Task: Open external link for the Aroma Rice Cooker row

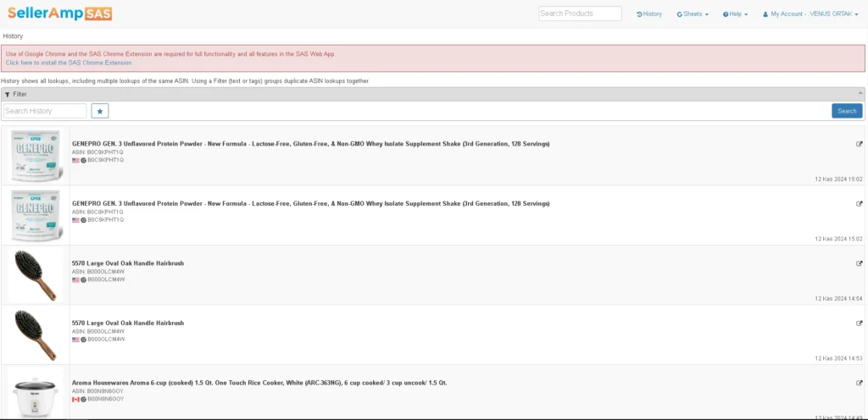Action: click(860, 383)
